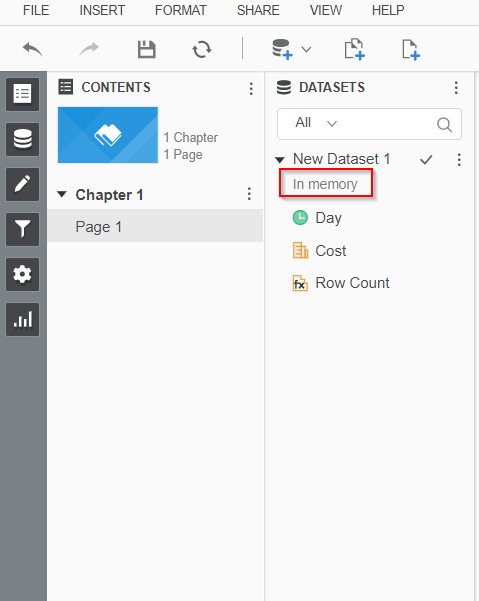Open the Editor pencil panel icon

(x=22, y=184)
